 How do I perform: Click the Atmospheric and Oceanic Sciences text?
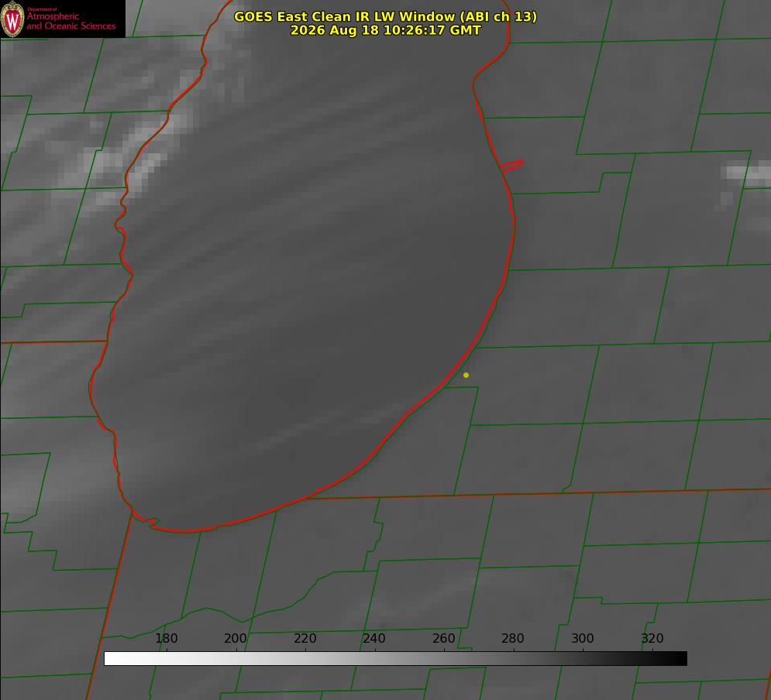pyautogui.click(x=71, y=21)
